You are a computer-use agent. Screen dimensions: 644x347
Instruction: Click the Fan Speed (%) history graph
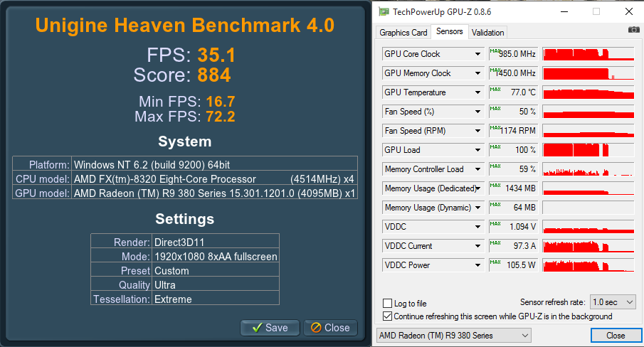[588, 112]
